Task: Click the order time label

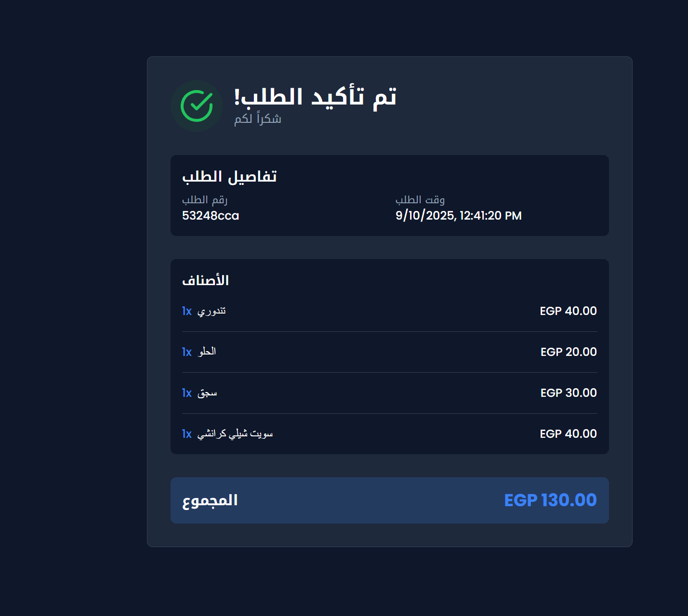Action: [420, 199]
